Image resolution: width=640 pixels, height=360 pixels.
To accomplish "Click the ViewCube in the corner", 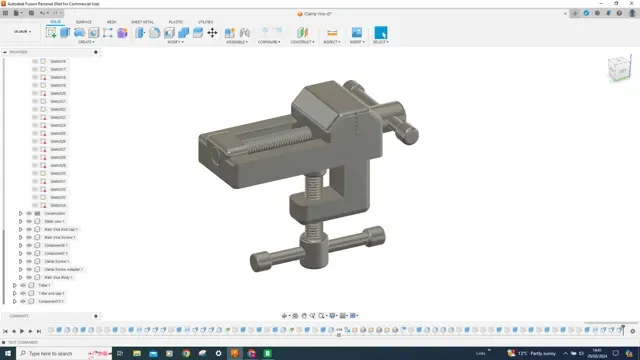I will pos(619,69).
